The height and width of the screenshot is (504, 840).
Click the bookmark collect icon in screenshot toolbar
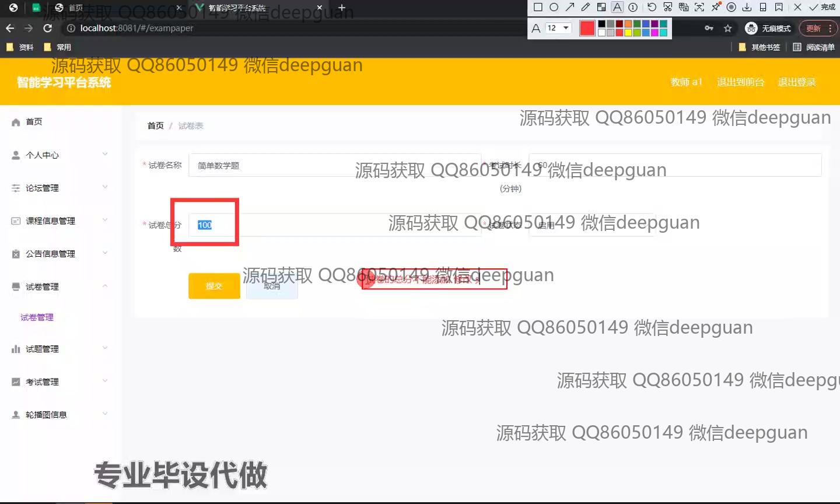(x=779, y=8)
